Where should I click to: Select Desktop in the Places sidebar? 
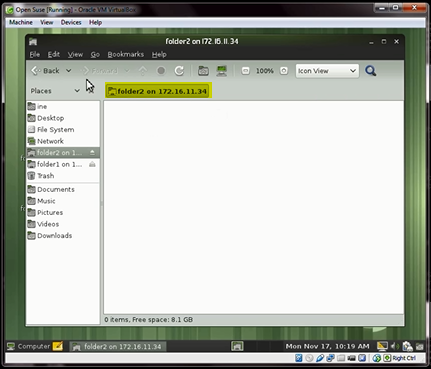click(x=63, y=118)
